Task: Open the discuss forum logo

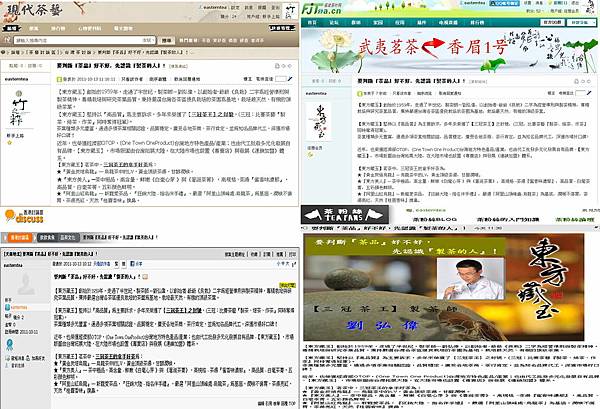Action: [24, 217]
